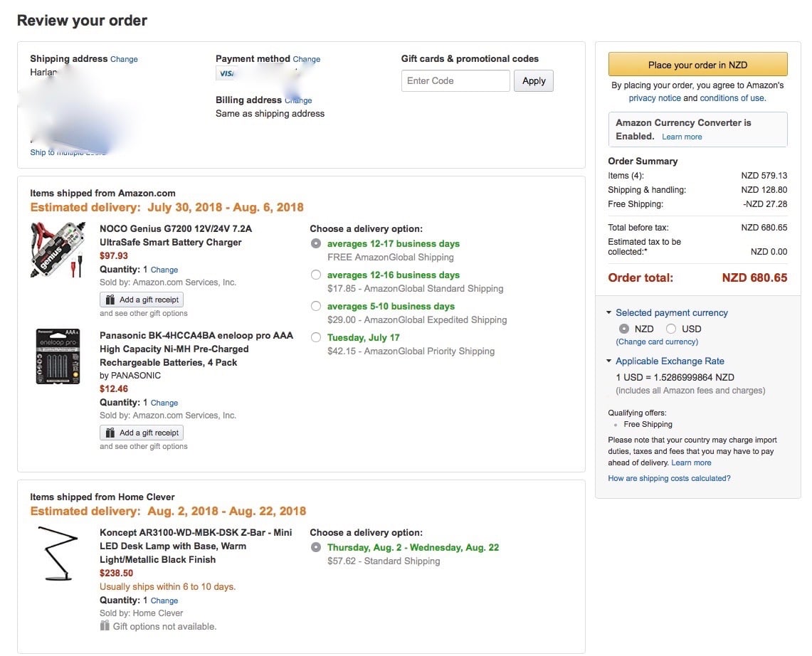Choose AmazonGlobal Expedited Shipping for $29.00
Image resolution: width=812 pixels, height=656 pixels.
pos(316,307)
